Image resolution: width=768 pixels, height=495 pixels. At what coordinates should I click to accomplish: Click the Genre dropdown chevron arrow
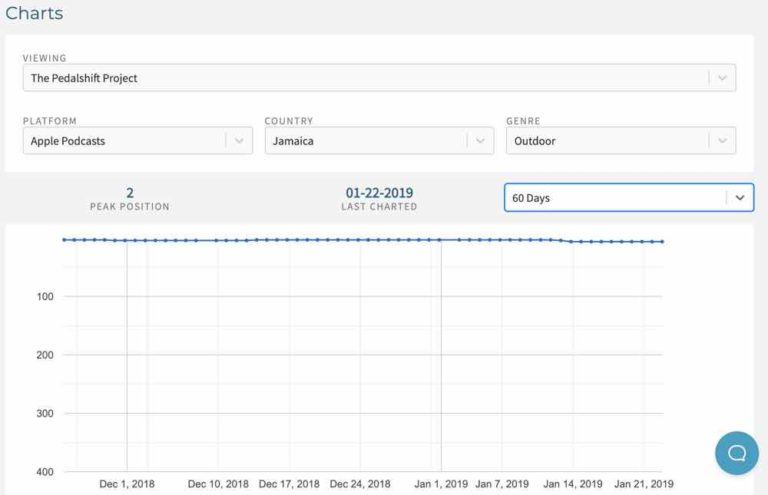click(722, 141)
